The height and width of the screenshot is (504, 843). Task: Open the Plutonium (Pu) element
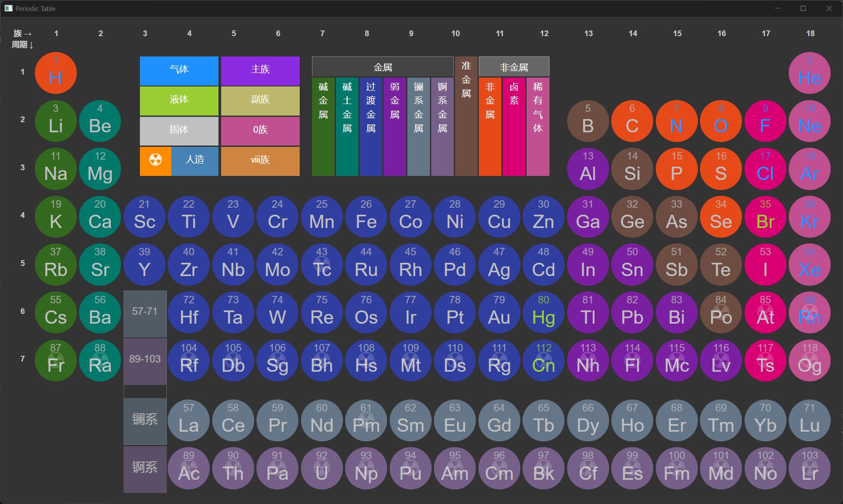tap(410, 469)
